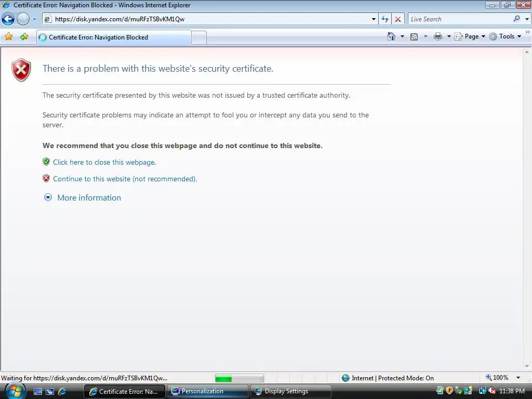Click here to close this webpage link
Viewport: 532px width, 399px height.
[104, 162]
